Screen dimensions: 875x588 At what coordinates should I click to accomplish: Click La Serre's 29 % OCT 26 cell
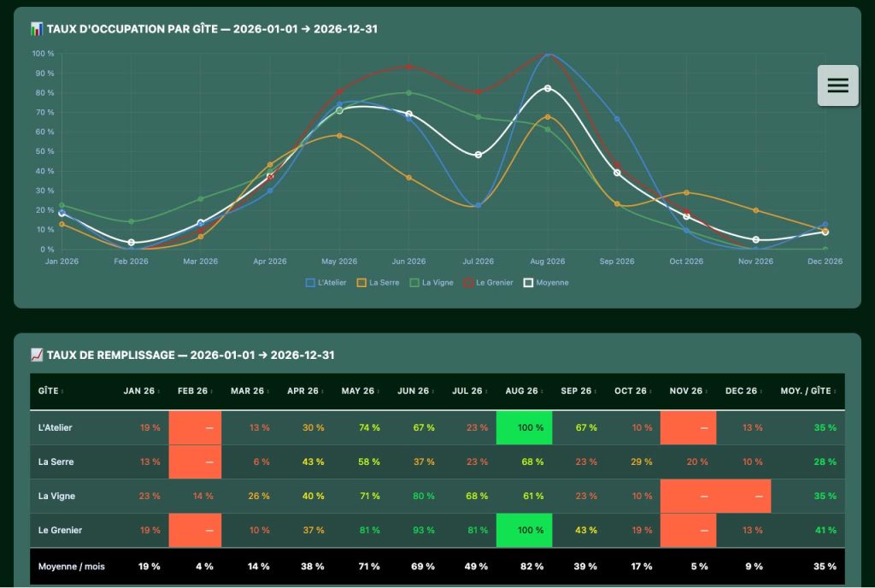[633, 462]
